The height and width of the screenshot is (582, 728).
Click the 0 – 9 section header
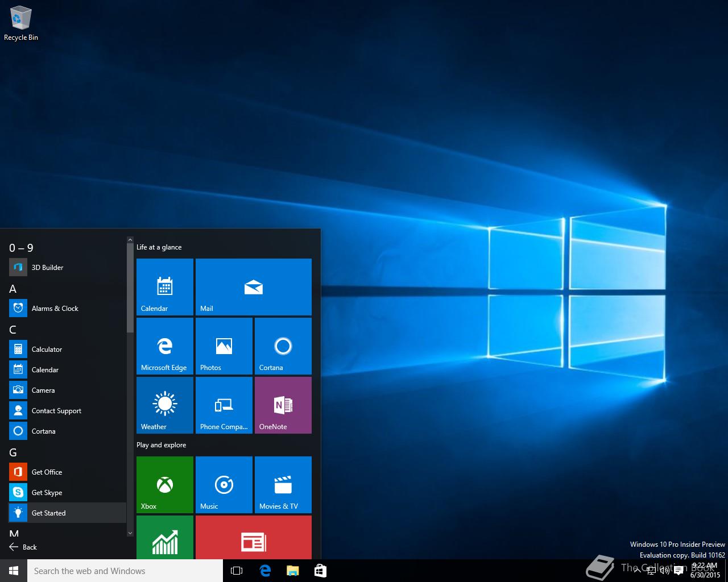point(21,248)
